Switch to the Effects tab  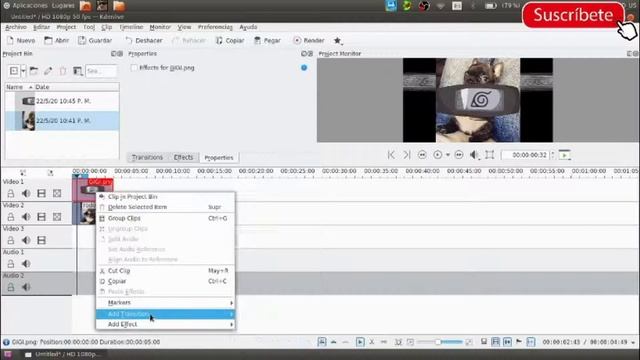(183, 157)
